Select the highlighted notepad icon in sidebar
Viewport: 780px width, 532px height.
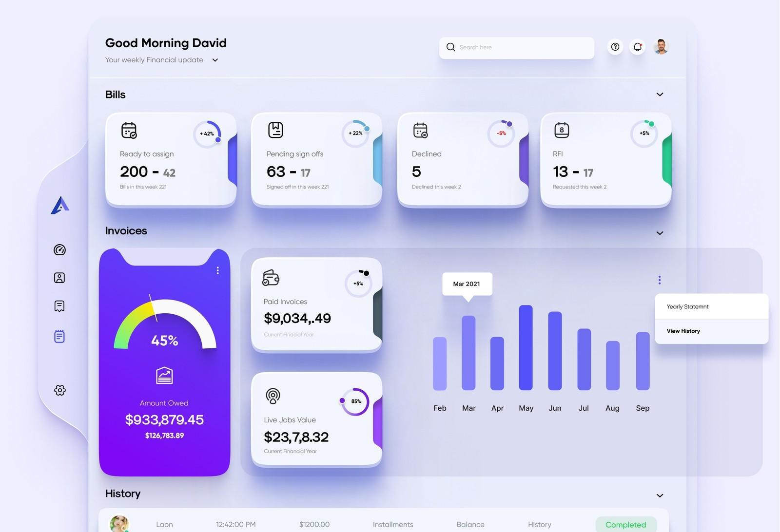click(59, 336)
